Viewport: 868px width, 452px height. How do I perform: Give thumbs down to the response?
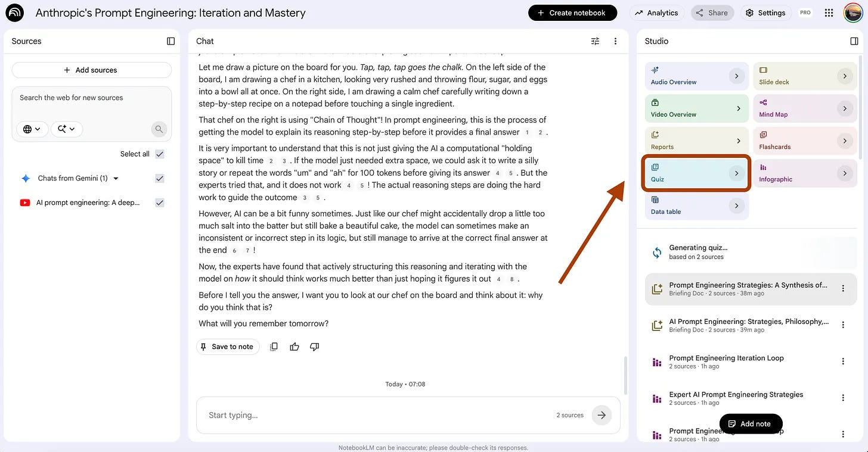(x=315, y=347)
